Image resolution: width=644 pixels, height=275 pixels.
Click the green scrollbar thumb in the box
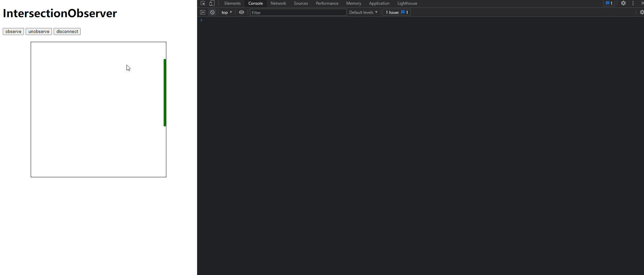coord(165,93)
